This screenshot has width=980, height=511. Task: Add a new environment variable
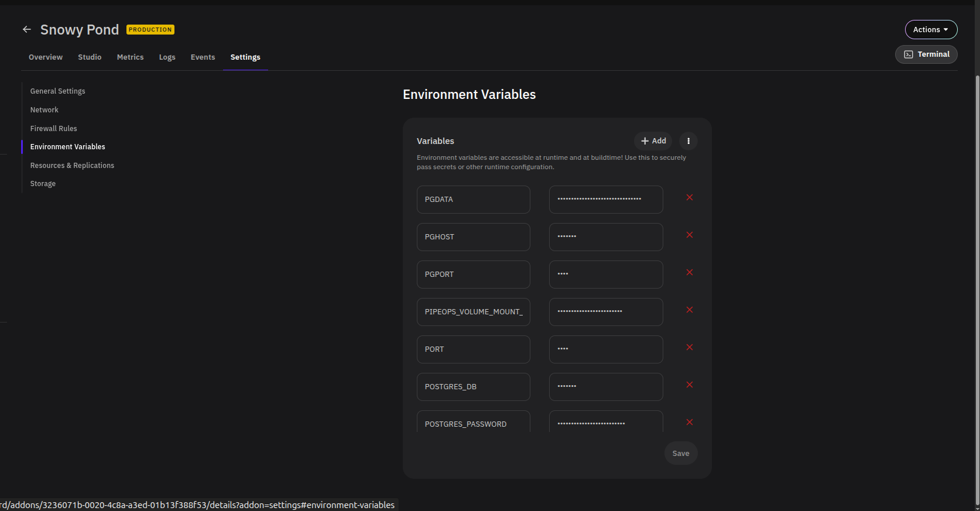(x=653, y=141)
